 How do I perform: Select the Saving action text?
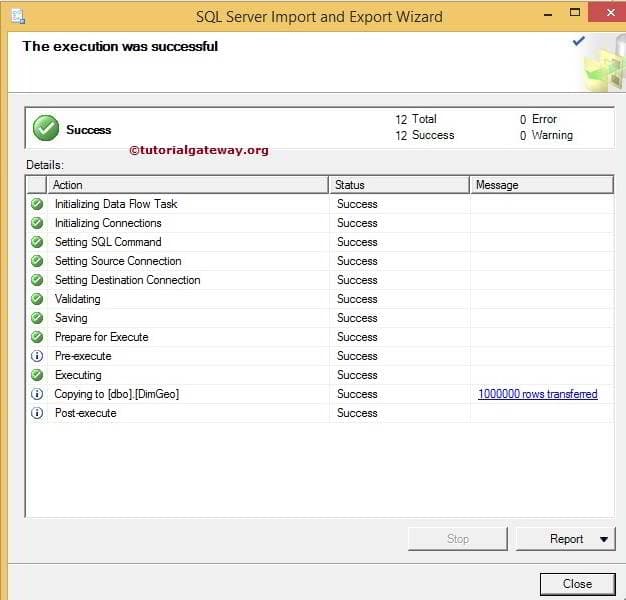click(71, 318)
